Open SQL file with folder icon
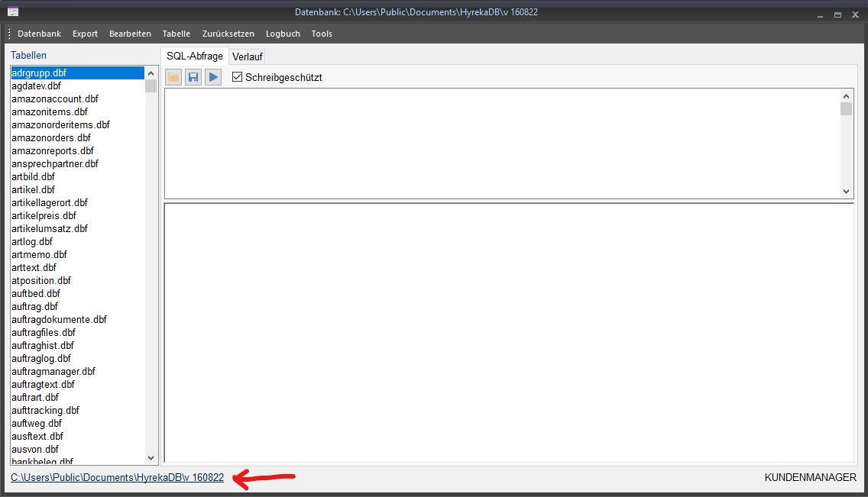This screenshot has width=868, height=497. tap(173, 77)
